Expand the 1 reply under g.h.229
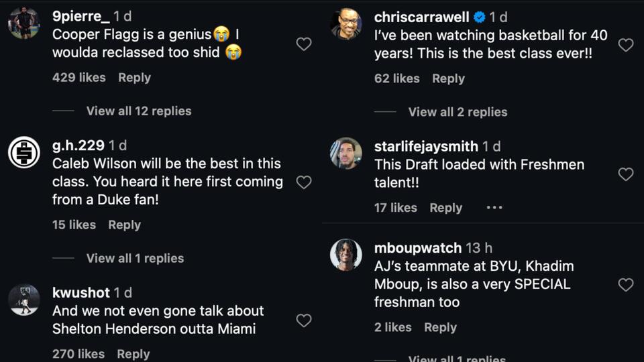Screen dimensions: 644x362 tap(135, 258)
